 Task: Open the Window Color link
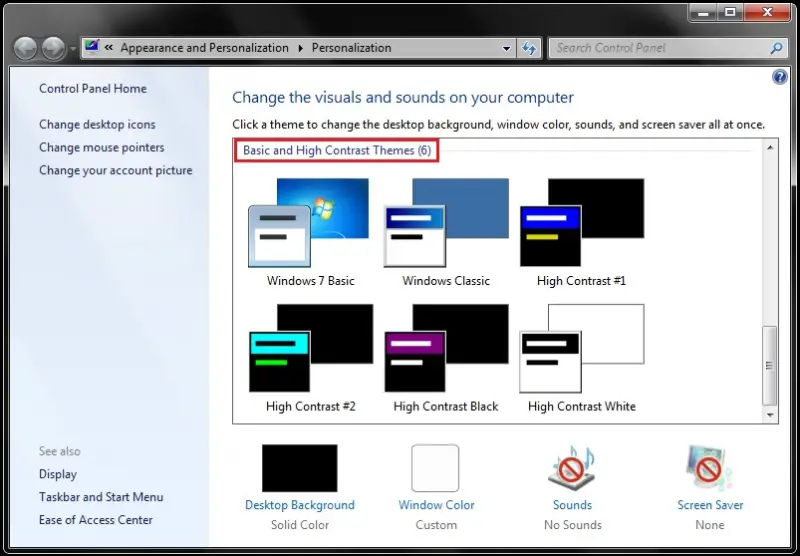[x=436, y=505]
